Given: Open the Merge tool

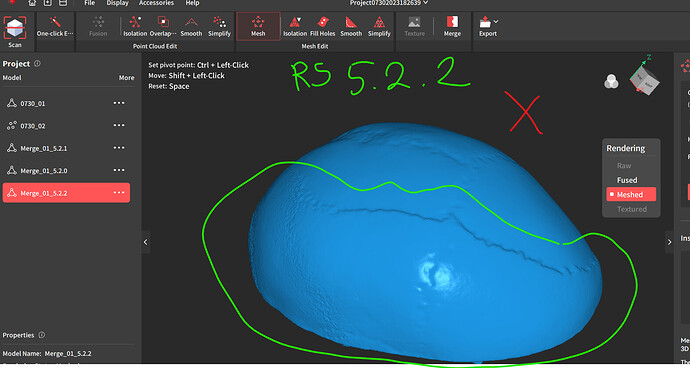Looking at the screenshot, I should 452,26.
